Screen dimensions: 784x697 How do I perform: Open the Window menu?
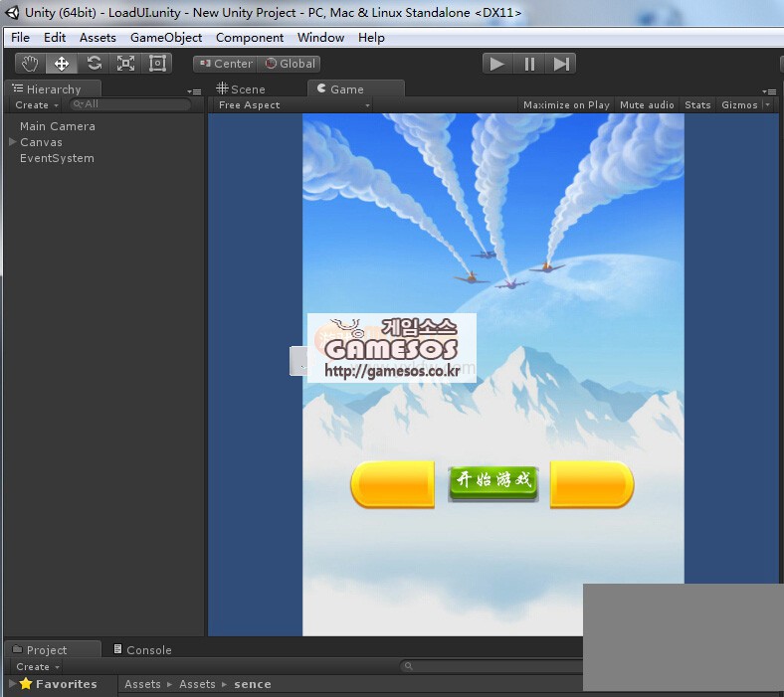(320, 38)
